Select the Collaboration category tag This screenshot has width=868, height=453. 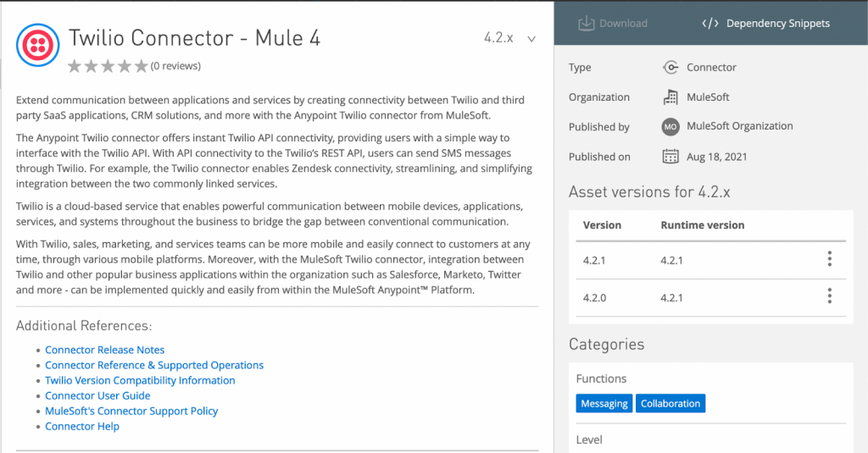click(x=670, y=403)
